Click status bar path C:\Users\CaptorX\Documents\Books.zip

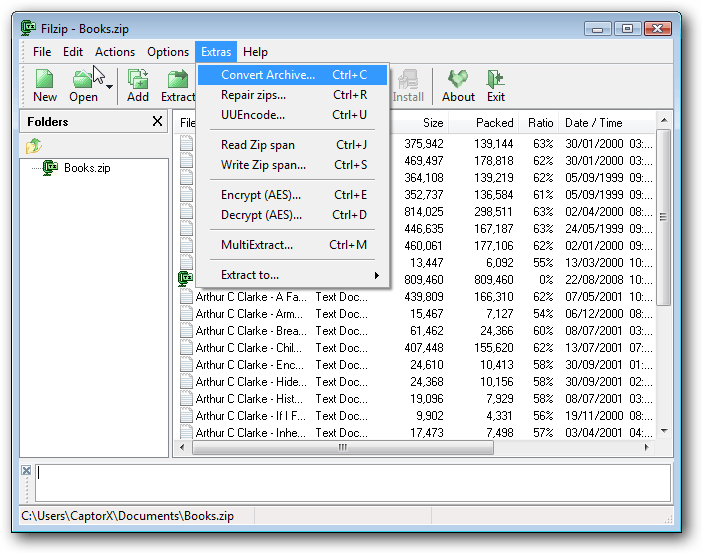click(128, 516)
